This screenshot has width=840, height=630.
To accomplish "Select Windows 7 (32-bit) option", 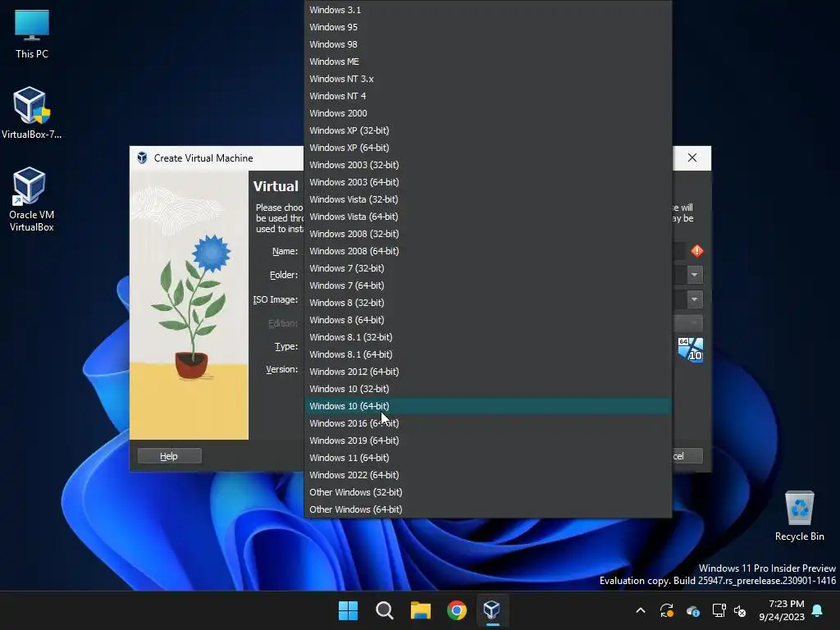I will pyautogui.click(x=488, y=268).
